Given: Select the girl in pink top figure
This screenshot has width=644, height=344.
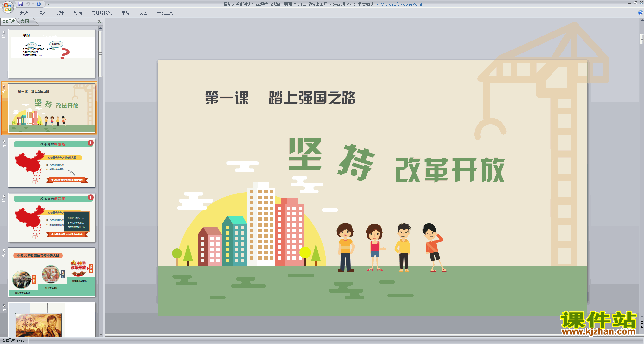Looking at the screenshot, I should click(x=375, y=247).
